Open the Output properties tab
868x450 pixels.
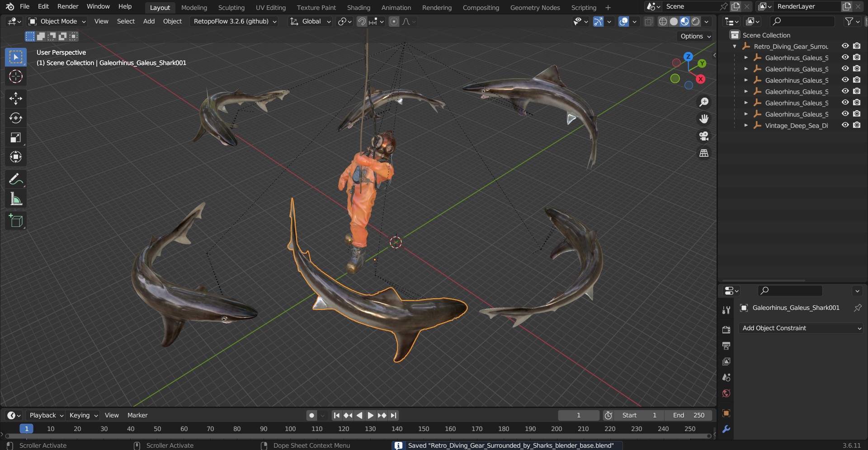726,346
